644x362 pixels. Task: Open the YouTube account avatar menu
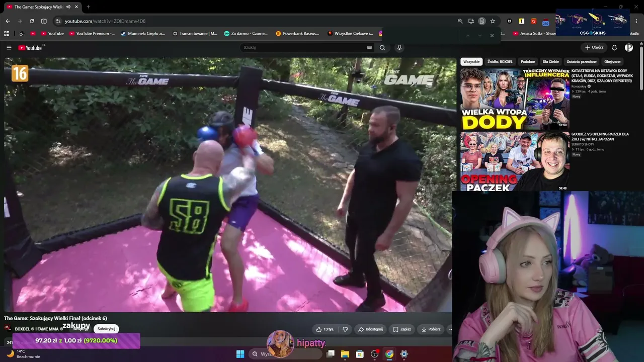(629, 48)
